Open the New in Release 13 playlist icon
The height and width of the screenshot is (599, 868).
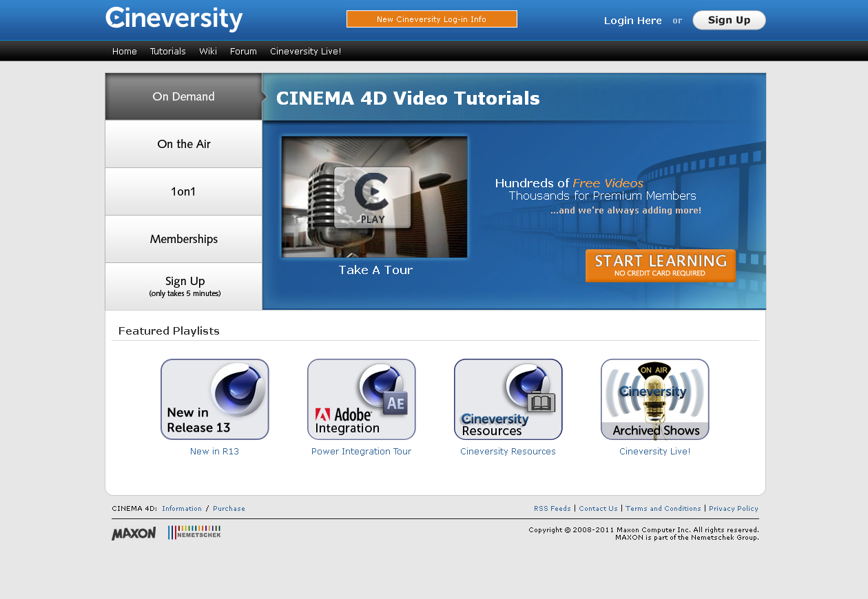(215, 399)
